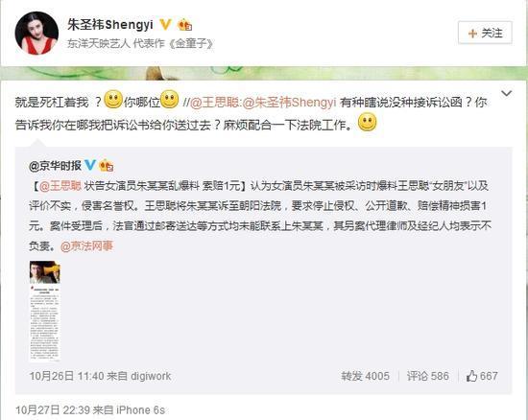The width and height of the screenshot is (528, 420).
Task: Open the @王思聪 mention in the quoted post headline
Action: click(x=60, y=186)
